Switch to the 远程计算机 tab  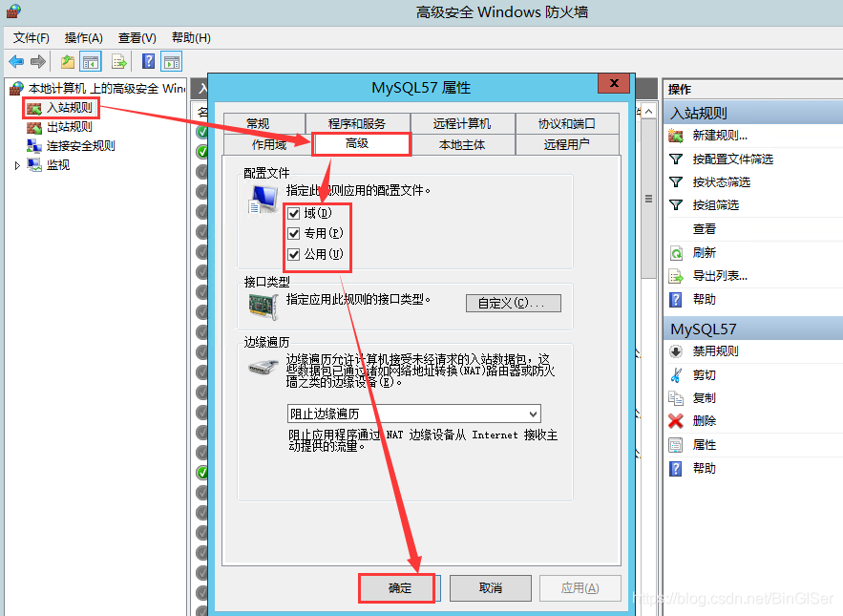[x=462, y=124]
